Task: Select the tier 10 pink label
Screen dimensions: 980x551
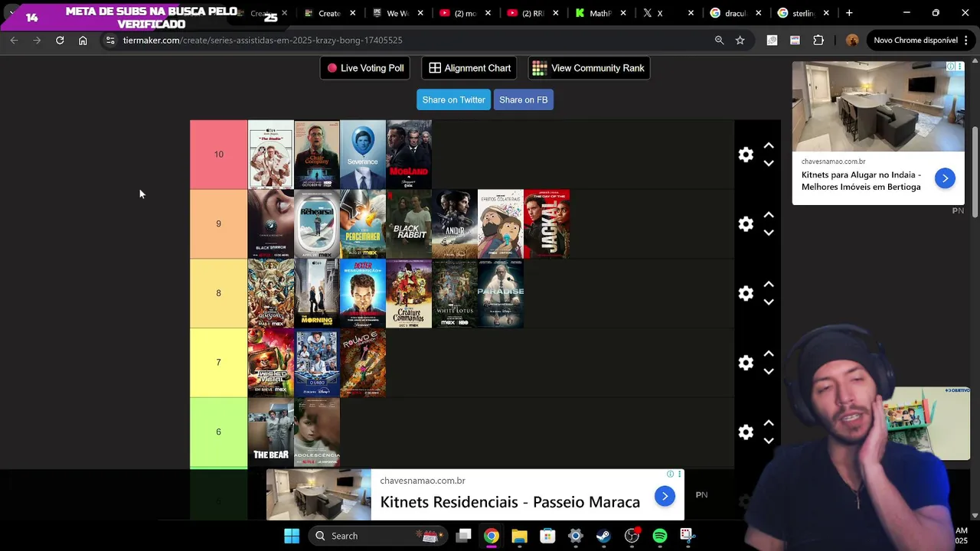Action: click(218, 155)
